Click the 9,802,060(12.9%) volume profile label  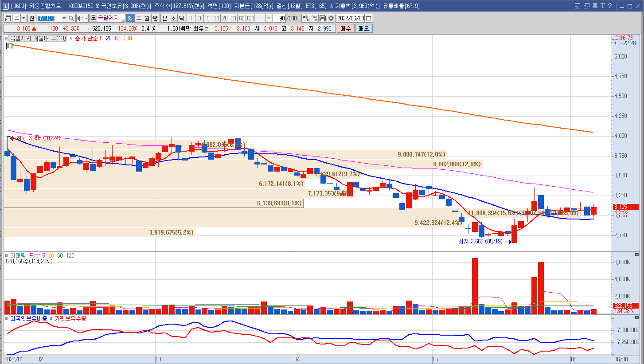click(x=457, y=164)
